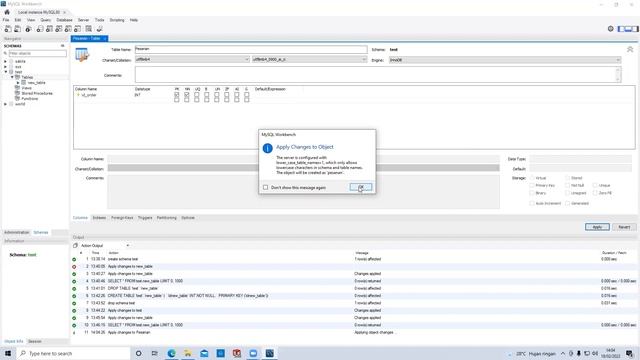Create new stored procedure toolbar icon

tap(68, 29)
